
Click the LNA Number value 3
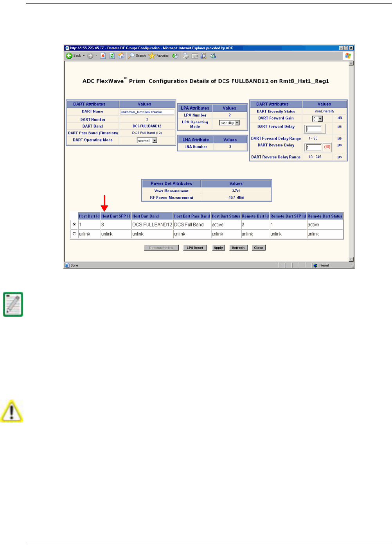tap(230, 147)
